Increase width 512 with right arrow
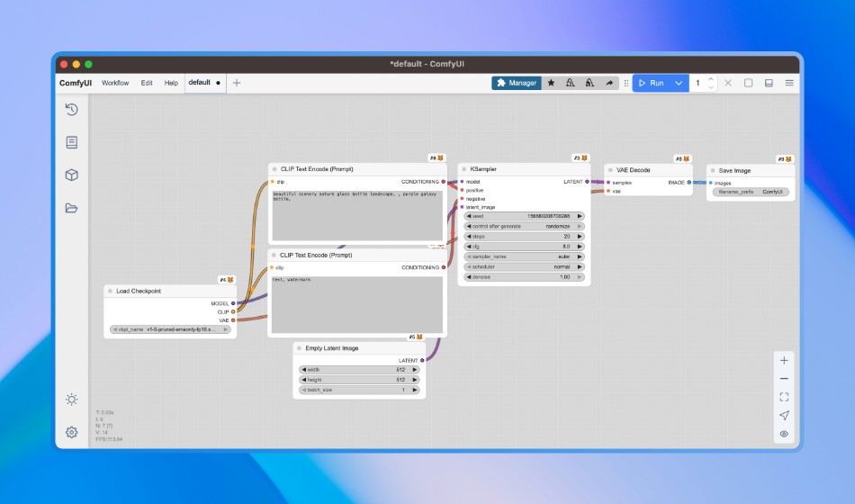The width and height of the screenshot is (855, 504). click(415, 370)
